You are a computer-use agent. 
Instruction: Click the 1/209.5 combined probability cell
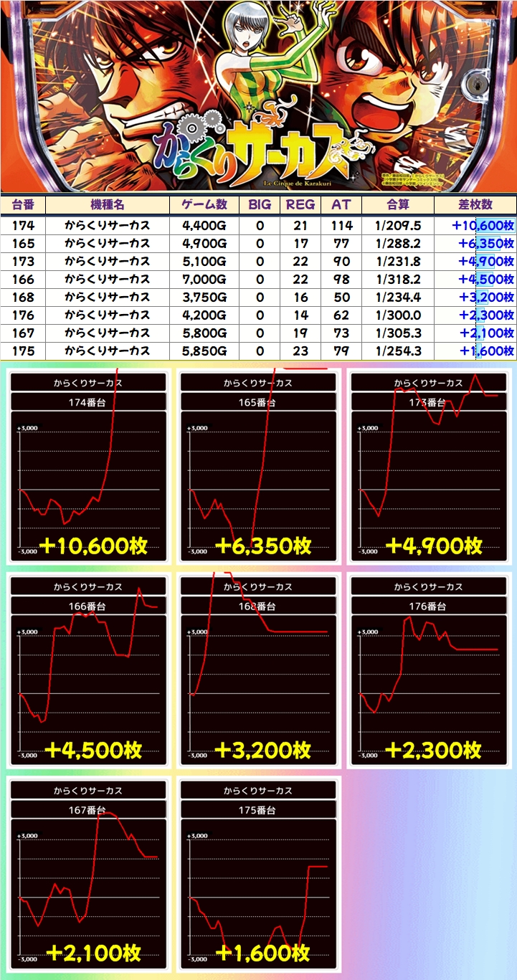(397, 225)
